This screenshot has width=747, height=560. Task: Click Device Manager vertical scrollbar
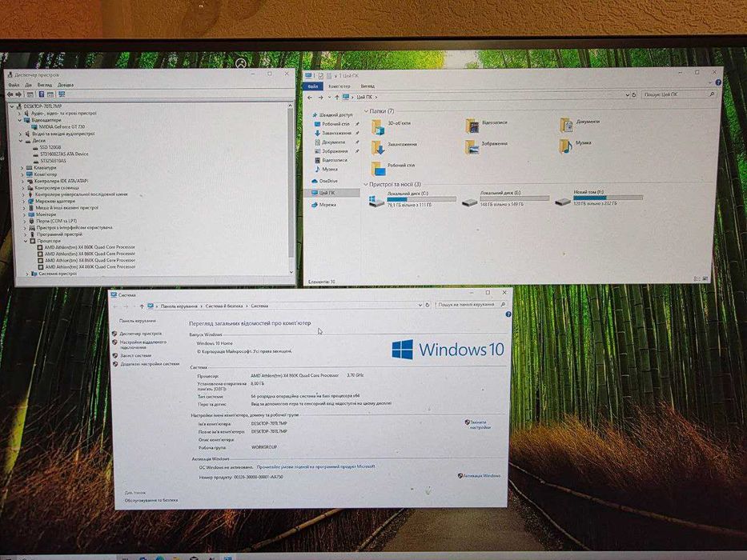pos(291,189)
